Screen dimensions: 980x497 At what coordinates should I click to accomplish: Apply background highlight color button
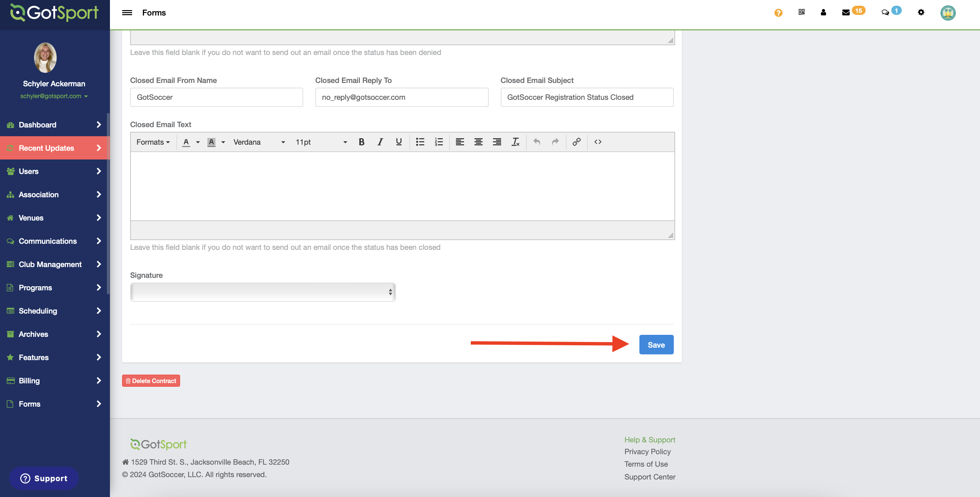point(211,142)
